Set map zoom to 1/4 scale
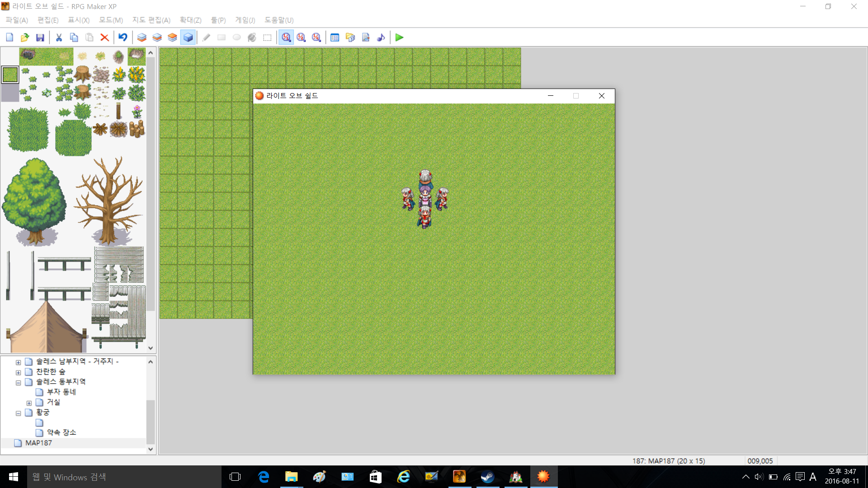This screenshot has height=488, width=868. click(x=316, y=38)
